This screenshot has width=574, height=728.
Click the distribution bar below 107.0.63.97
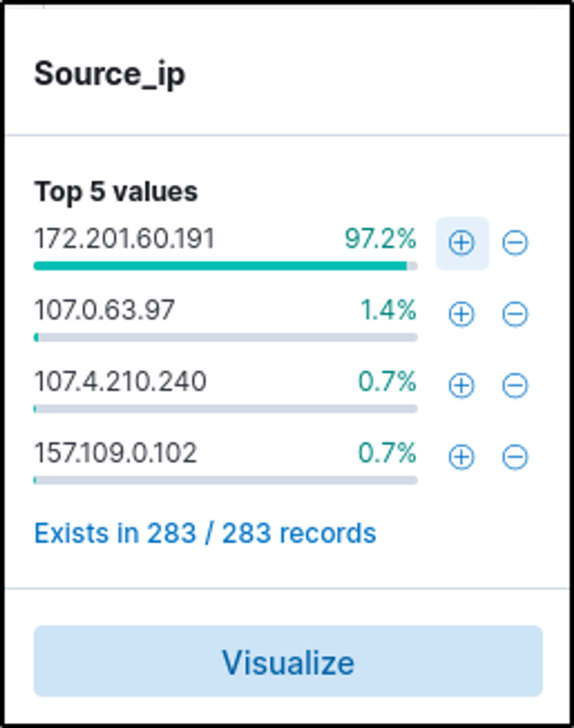point(224,335)
